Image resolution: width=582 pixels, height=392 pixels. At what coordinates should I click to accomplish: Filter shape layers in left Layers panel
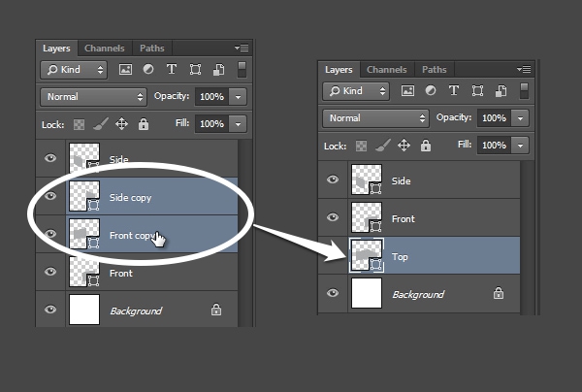pyautogui.click(x=195, y=70)
